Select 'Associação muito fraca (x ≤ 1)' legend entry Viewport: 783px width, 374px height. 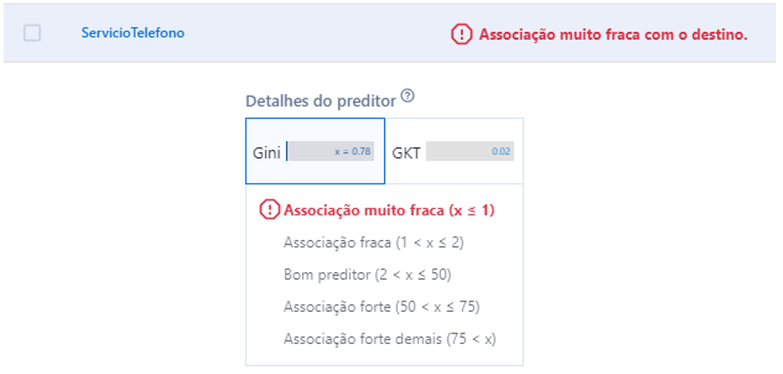click(389, 211)
